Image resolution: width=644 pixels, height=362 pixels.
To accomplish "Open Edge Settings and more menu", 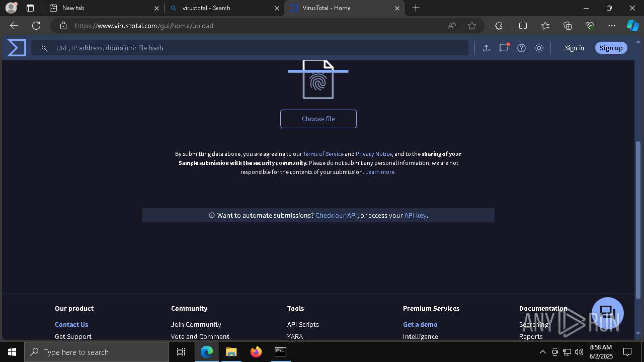I will click(x=612, y=26).
